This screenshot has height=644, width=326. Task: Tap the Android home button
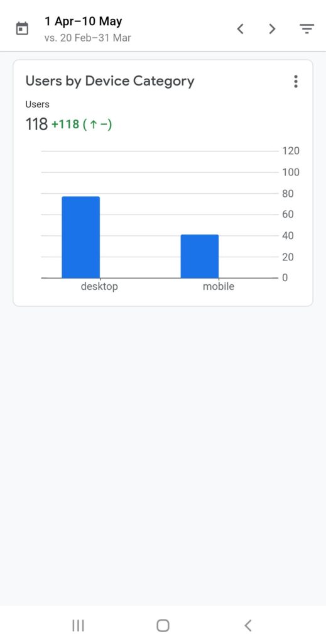click(163, 626)
